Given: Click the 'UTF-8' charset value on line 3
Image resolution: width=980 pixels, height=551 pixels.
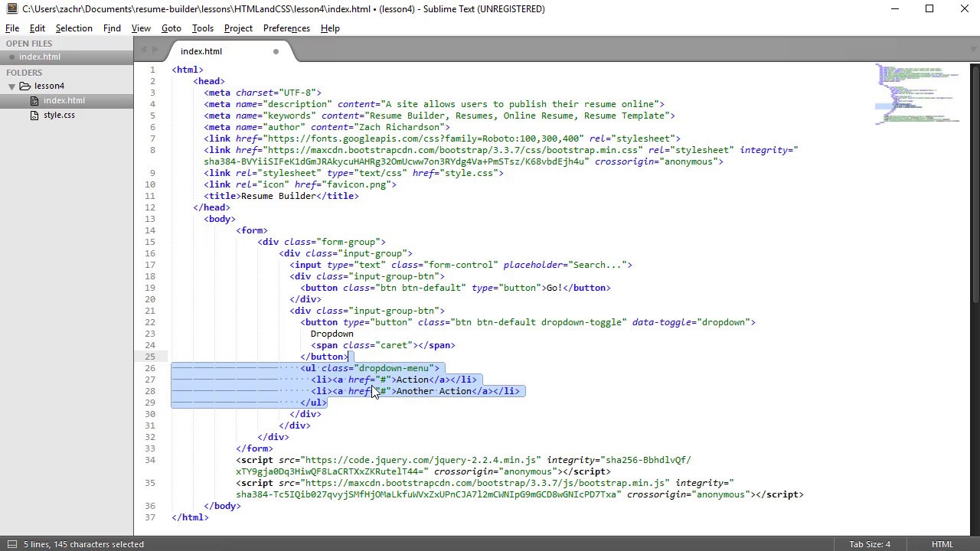Looking at the screenshot, I should click(298, 93).
